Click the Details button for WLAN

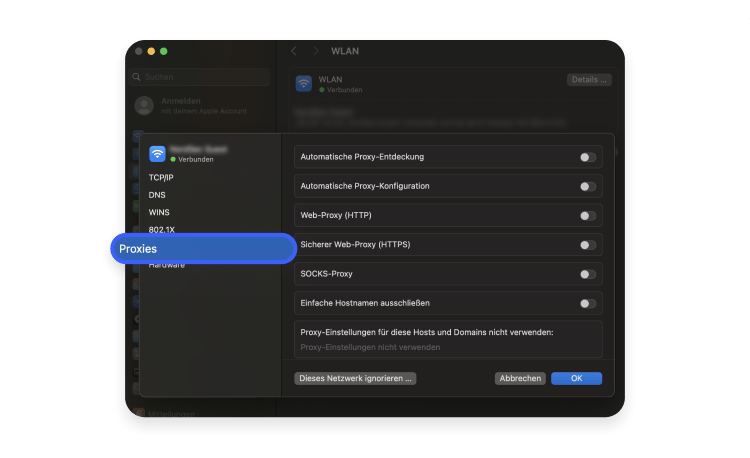tap(589, 80)
